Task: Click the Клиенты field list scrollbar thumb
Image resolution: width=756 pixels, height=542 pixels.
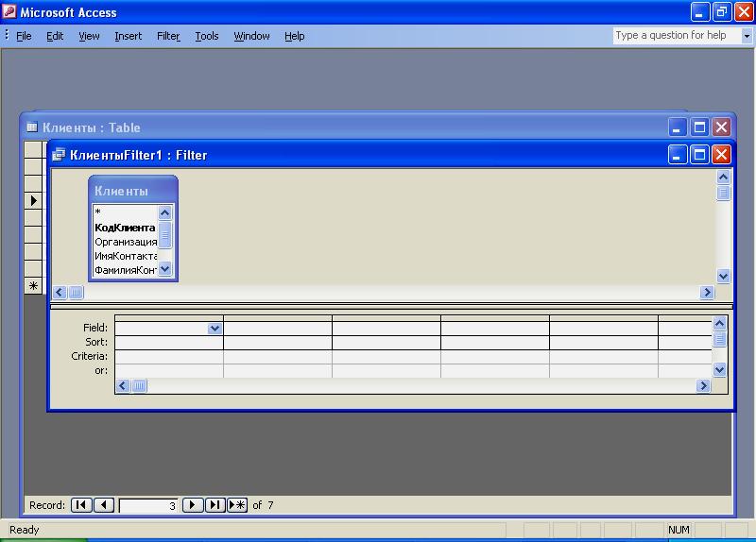Action: click(x=164, y=235)
